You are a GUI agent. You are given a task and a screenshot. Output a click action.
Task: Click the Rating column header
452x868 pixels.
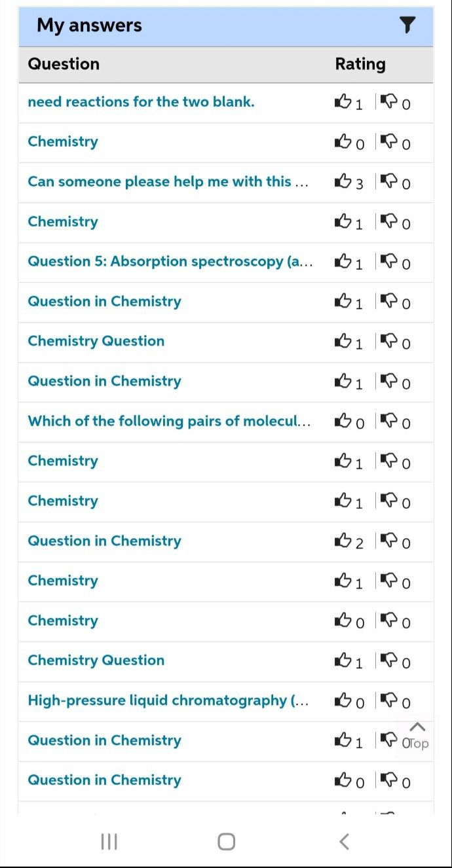click(x=360, y=64)
